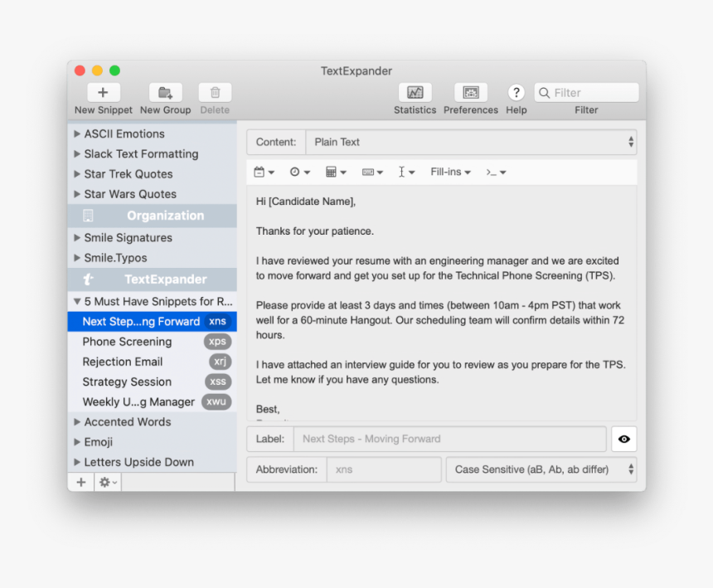Click the xrj abbreviation badge

click(220, 361)
